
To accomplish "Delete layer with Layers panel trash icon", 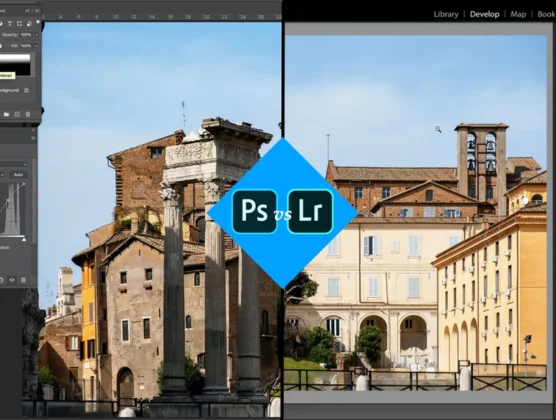I will [x=28, y=114].
